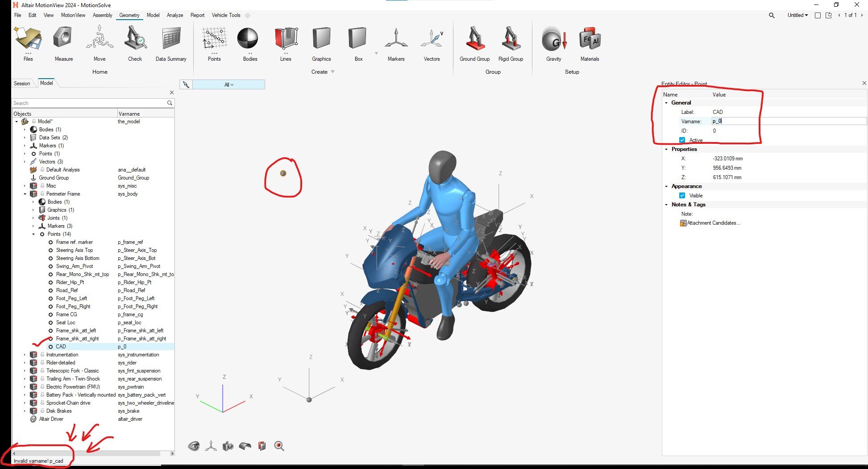This screenshot has height=469, width=868.
Task: Close the Entity Editor panel
Action: 864,83
